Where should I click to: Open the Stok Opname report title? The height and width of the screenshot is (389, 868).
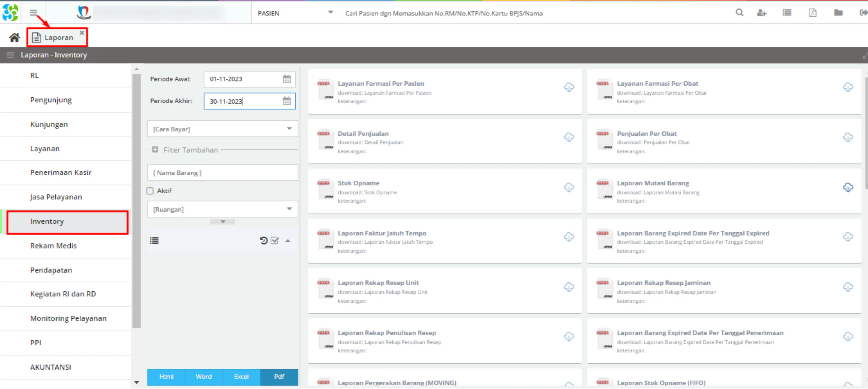pos(358,183)
